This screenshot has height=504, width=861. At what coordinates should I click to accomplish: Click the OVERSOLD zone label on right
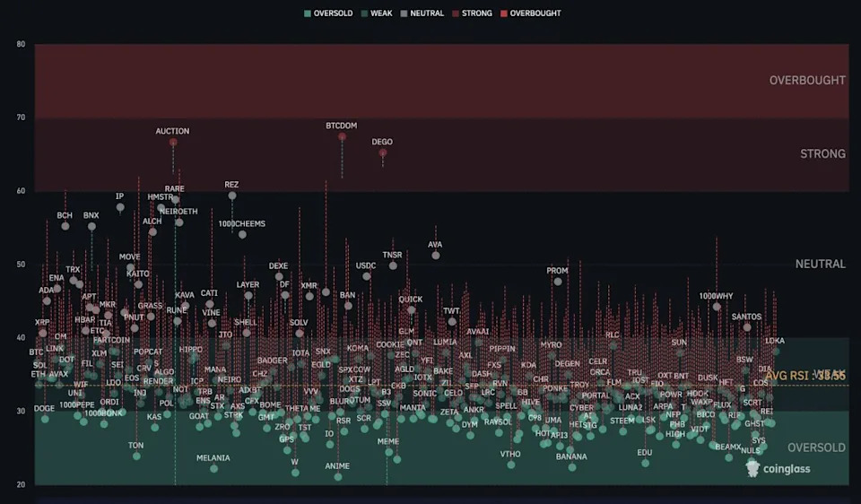coord(816,448)
